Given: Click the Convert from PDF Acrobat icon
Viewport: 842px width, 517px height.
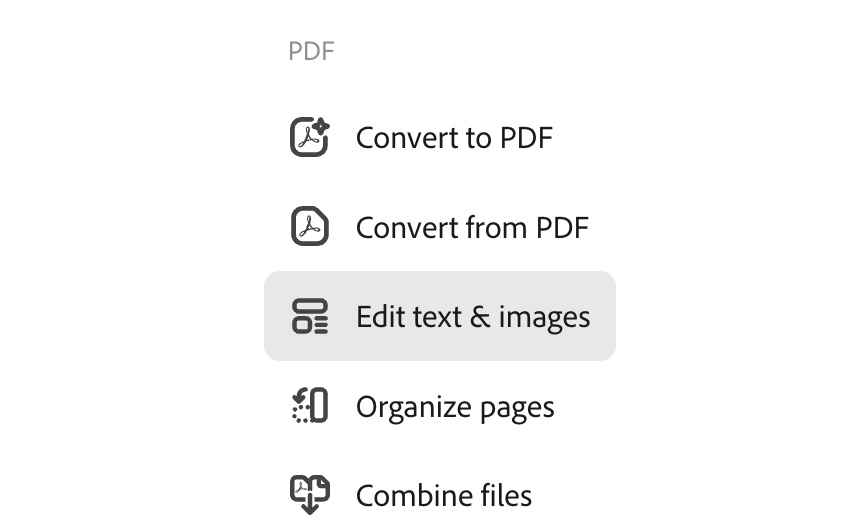Looking at the screenshot, I should click(x=310, y=226).
